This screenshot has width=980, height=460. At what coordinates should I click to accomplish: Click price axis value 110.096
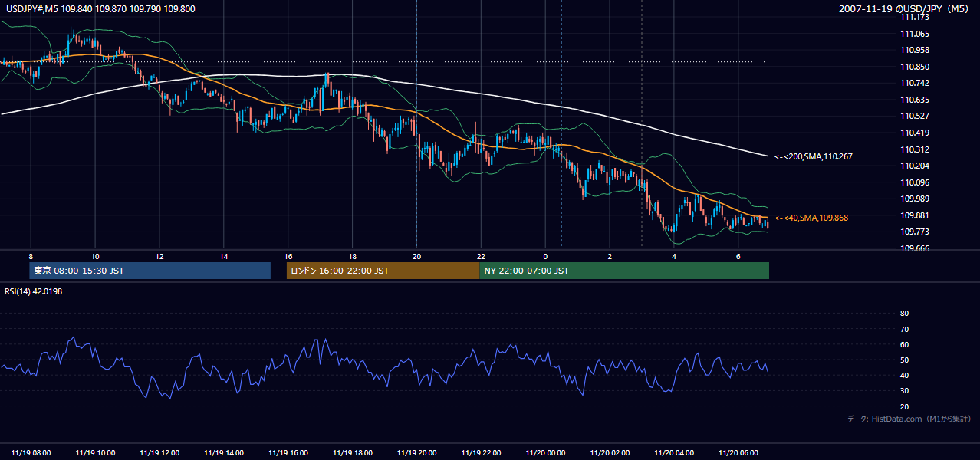(915, 182)
